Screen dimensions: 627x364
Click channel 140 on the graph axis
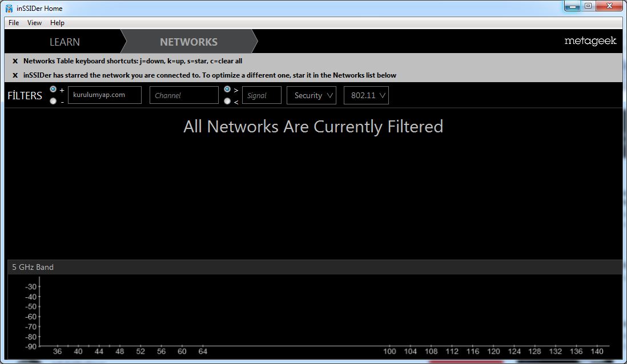597,351
